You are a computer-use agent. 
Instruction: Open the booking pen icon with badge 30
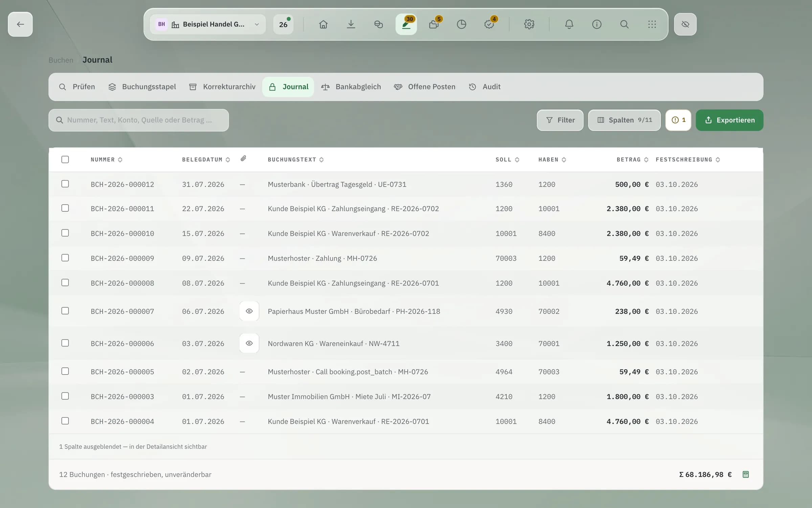pos(406,24)
